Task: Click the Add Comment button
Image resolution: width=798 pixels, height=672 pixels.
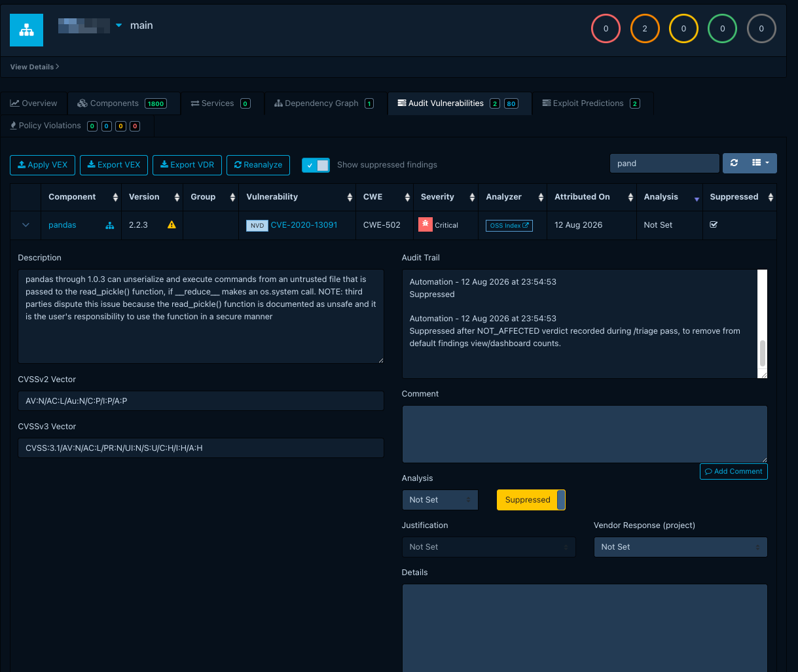Action: [733, 471]
